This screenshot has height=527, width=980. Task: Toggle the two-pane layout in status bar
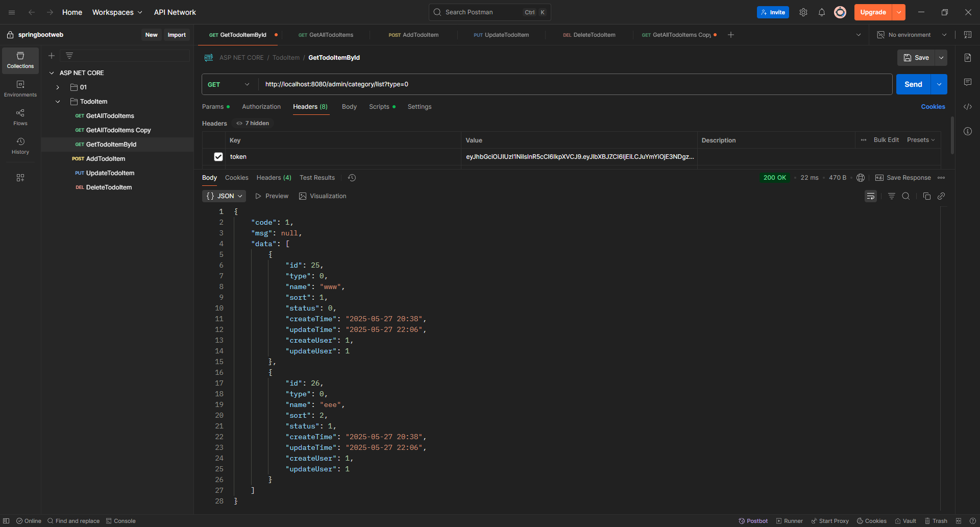click(958, 521)
